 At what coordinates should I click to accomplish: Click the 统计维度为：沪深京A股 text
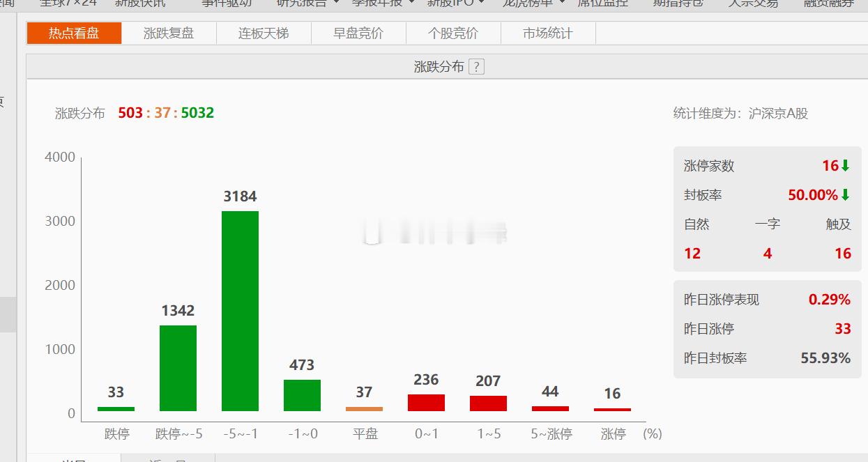pos(740,113)
